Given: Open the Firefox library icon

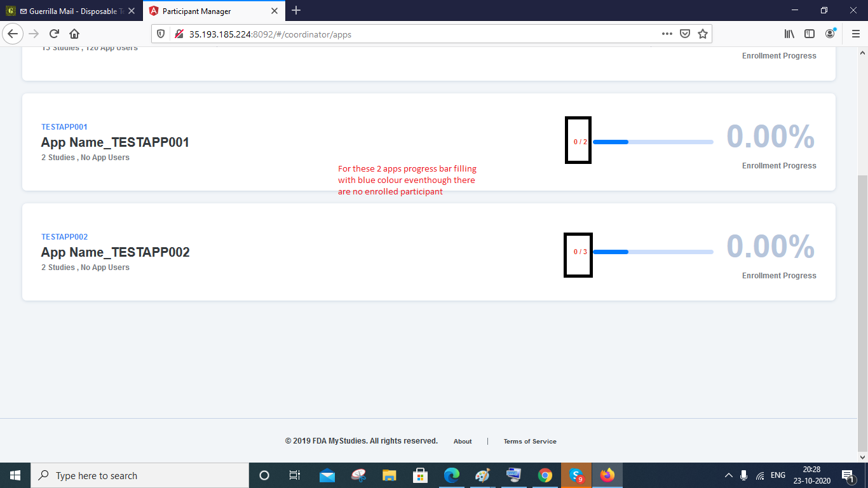Looking at the screenshot, I should click(789, 34).
